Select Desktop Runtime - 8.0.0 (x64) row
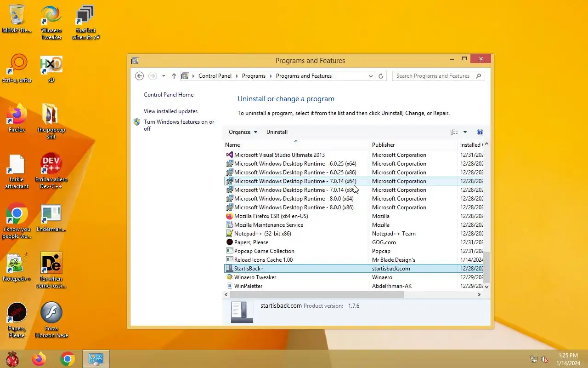 point(353,199)
